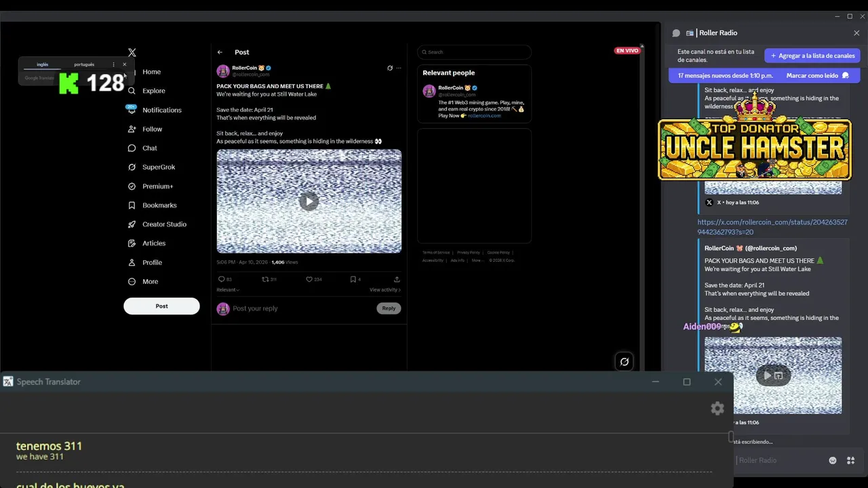Open the apps icon in Discord input

pyautogui.click(x=851, y=461)
